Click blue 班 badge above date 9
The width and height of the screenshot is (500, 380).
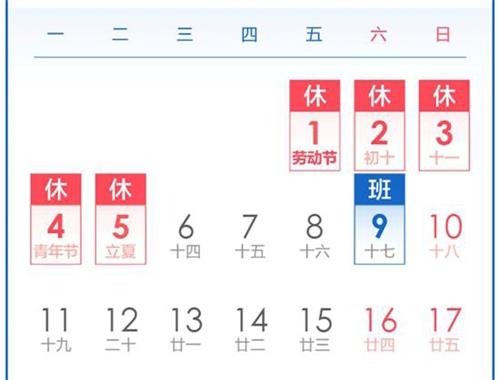[x=379, y=189]
